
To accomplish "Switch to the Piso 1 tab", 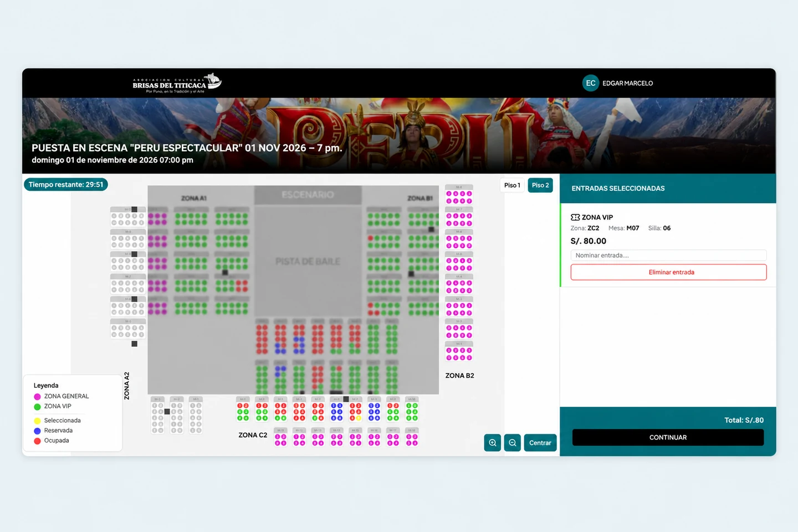I will point(512,185).
